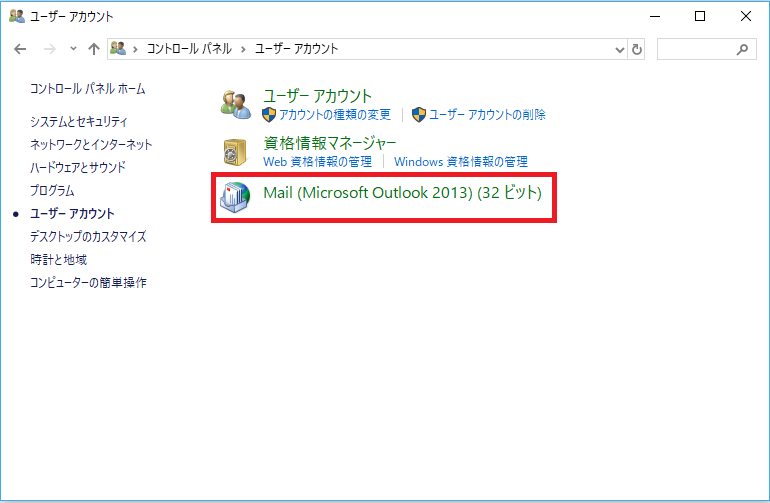This screenshot has width=770, height=503.
Task: Open コンピューターの簡単操作 in the sidebar
Action: coord(88,282)
